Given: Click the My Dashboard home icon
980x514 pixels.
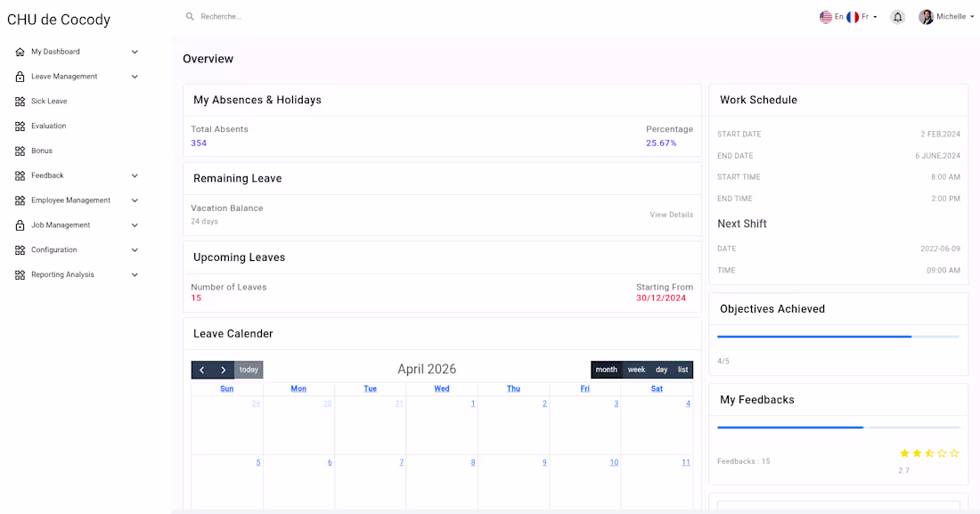Looking at the screenshot, I should coord(20,52).
